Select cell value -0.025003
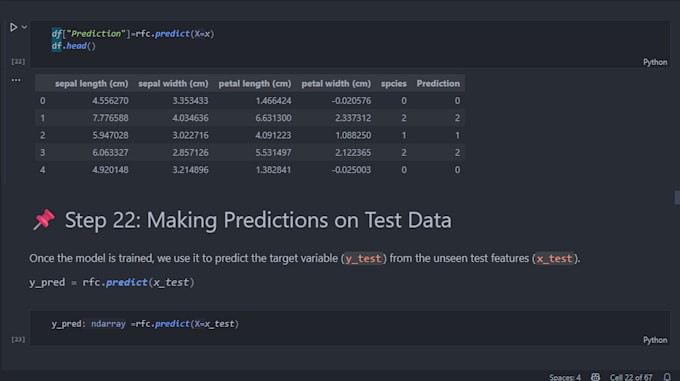This screenshot has width=680, height=381. pyautogui.click(x=351, y=170)
